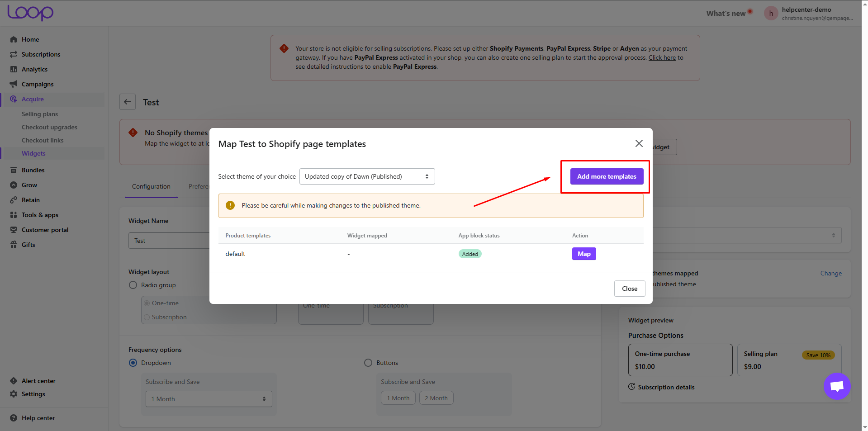This screenshot has width=868, height=431.
Task: Select the Dropdown frequency option
Action: [x=133, y=363]
